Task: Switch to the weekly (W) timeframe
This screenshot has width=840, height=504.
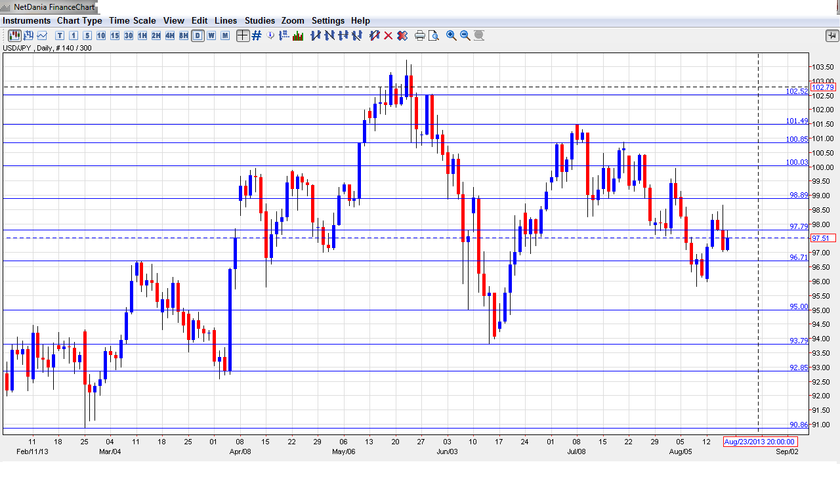Action: [211, 35]
